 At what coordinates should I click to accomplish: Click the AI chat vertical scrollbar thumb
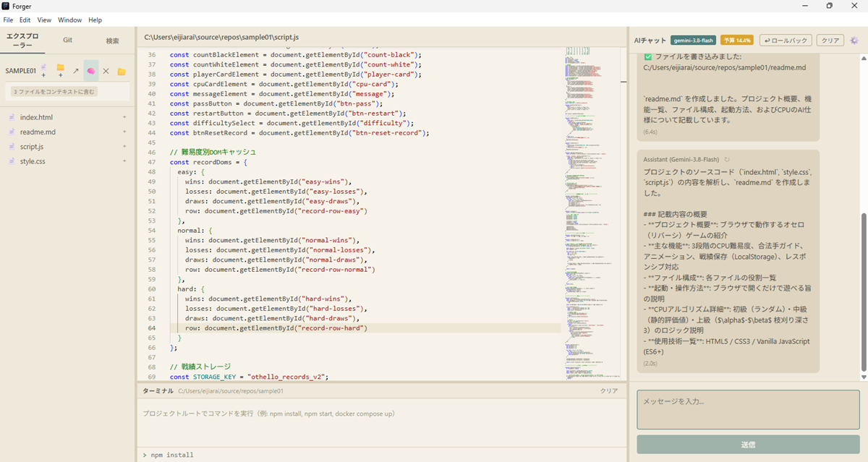tap(864, 291)
